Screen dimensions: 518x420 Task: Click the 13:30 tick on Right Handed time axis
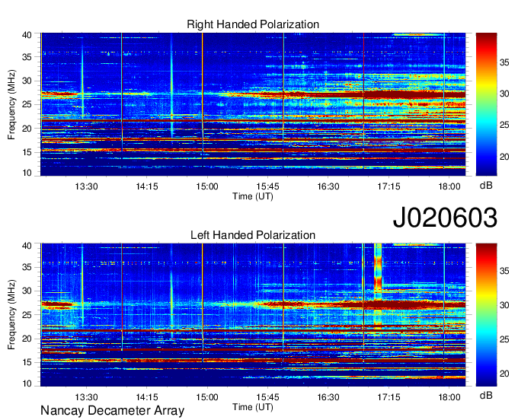point(86,186)
